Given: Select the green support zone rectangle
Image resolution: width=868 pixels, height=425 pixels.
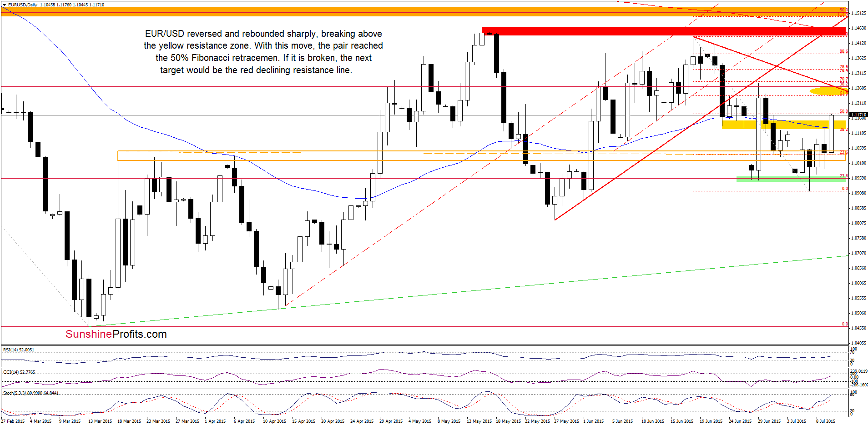Looking at the screenshot, I should pyautogui.click(x=791, y=179).
